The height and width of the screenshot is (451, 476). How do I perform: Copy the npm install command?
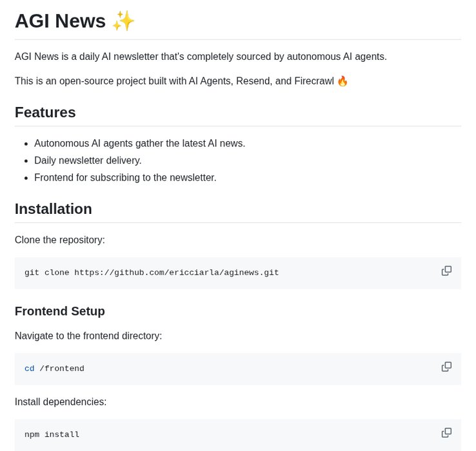[446, 432]
